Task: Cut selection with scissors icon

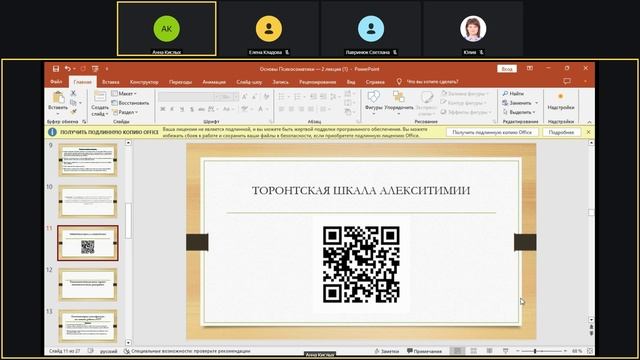Action: (73, 93)
